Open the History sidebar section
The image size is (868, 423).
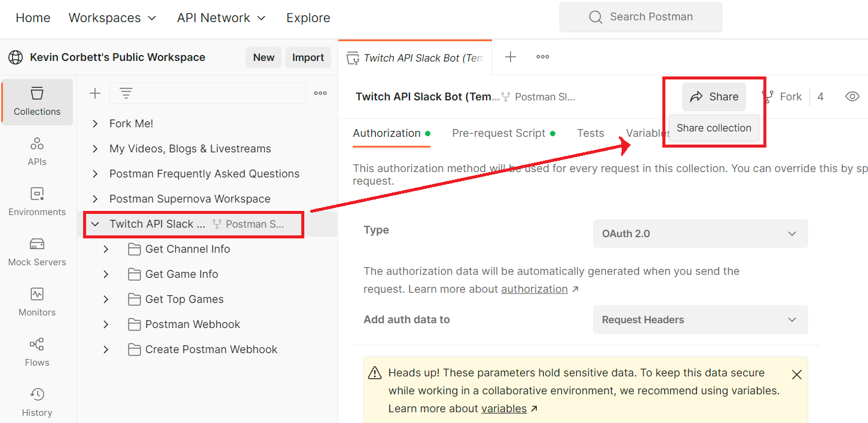pyautogui.click(x=37, y=402)
